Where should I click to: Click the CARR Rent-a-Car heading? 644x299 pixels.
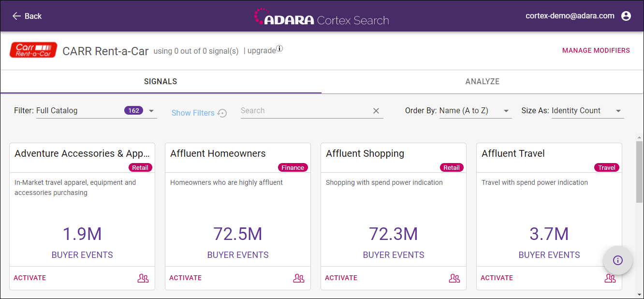tap(105, 51)
